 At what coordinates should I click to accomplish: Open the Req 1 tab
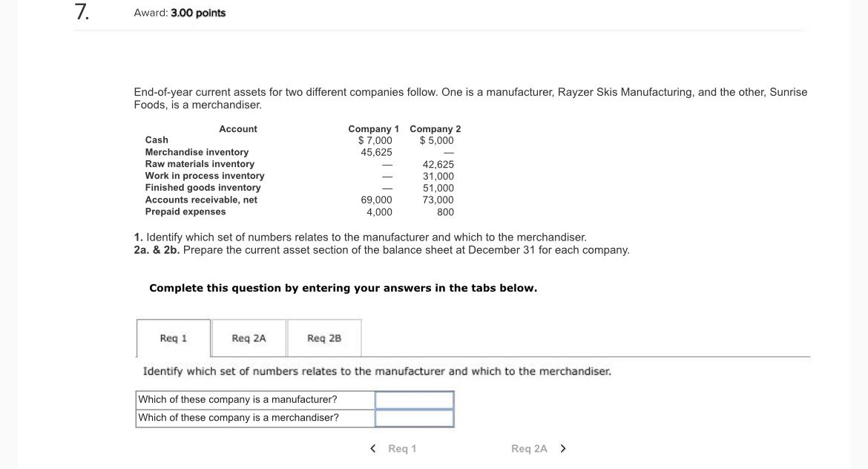(174, 338)
